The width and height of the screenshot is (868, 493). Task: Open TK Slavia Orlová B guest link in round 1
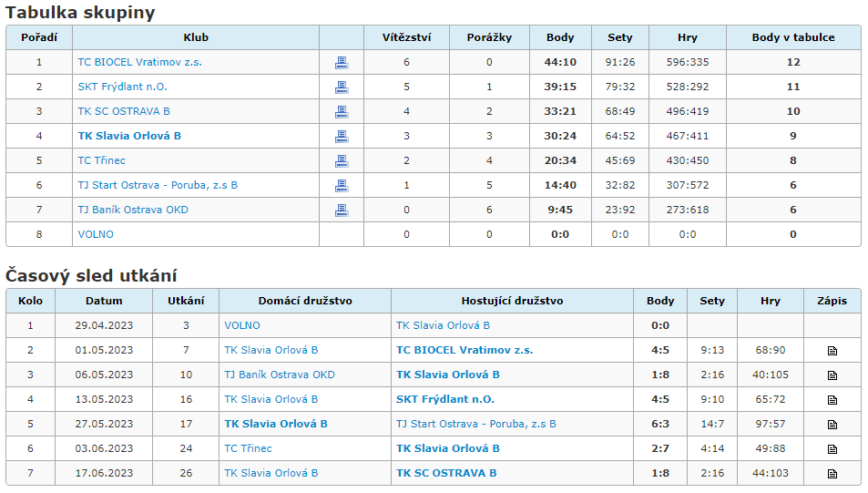443,325
